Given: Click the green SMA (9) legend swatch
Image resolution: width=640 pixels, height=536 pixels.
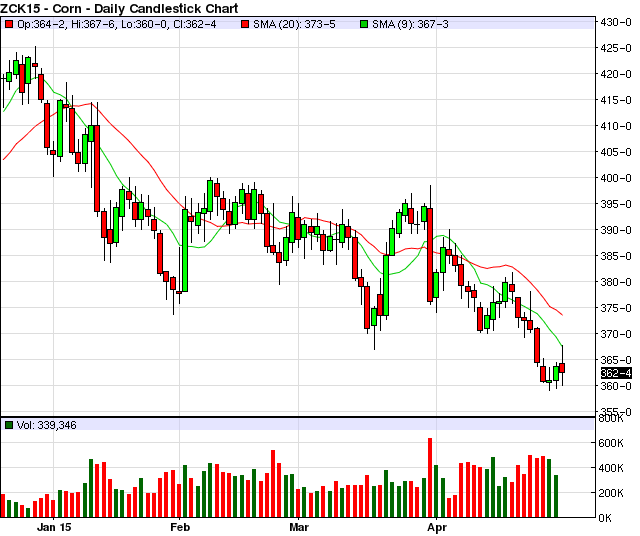Looking at the screenshot, I should pyautogui.click(x=364, y=24).
